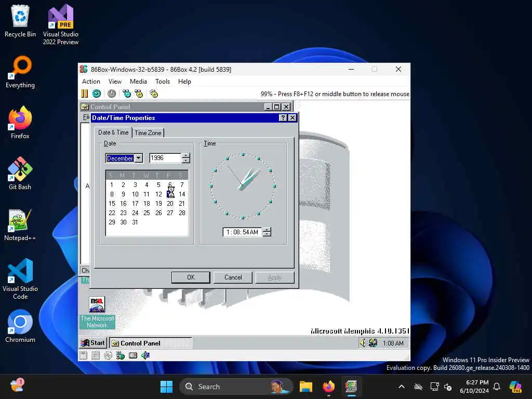Open the Tools menu in 86Box

(x=163, y=82)
